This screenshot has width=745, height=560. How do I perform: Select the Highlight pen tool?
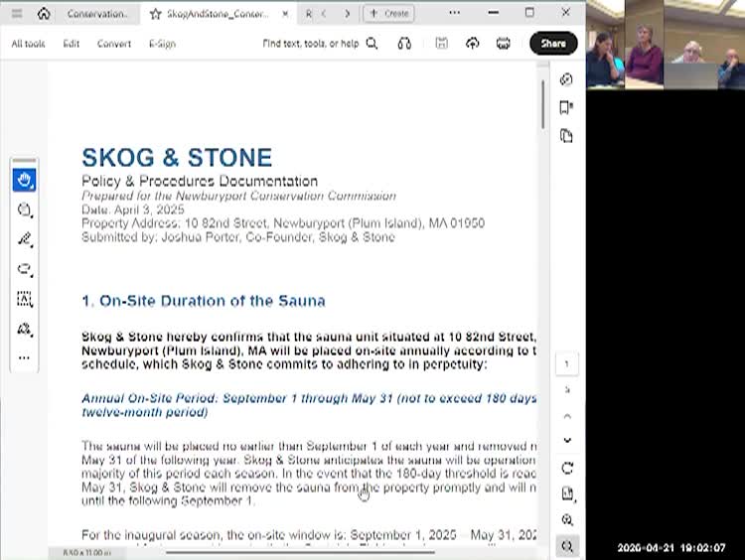click(x=24, y=239)
